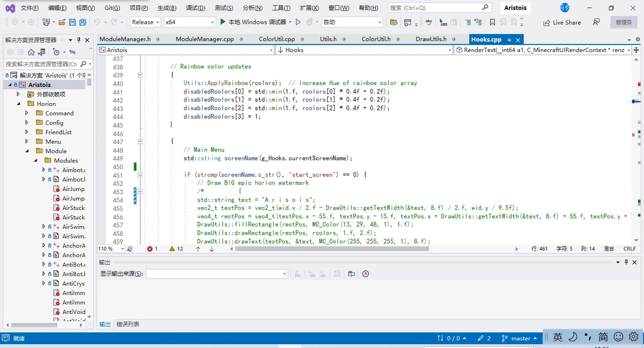
Task: Click the 管理员 badge
Action: coord(623,22)
